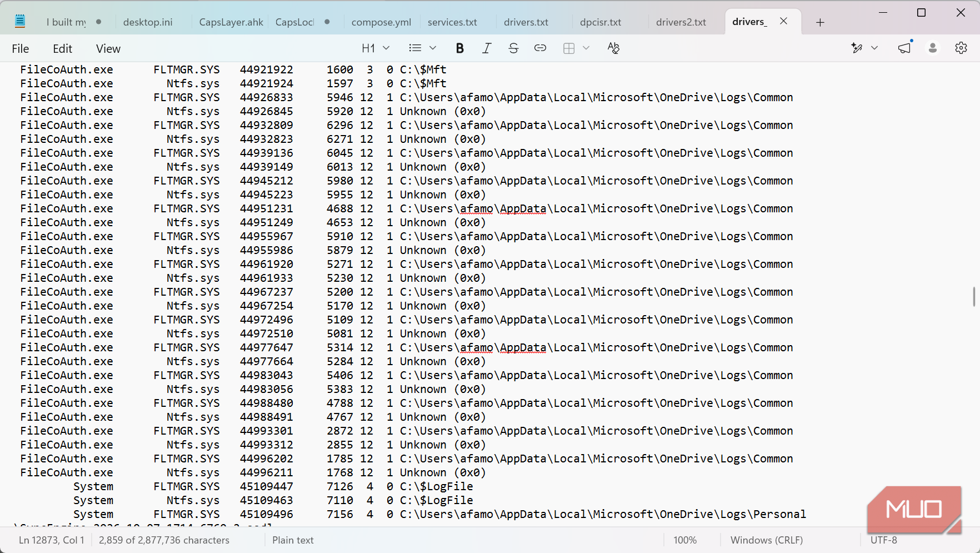Click the character count in status bar

[x=164, y=540]
